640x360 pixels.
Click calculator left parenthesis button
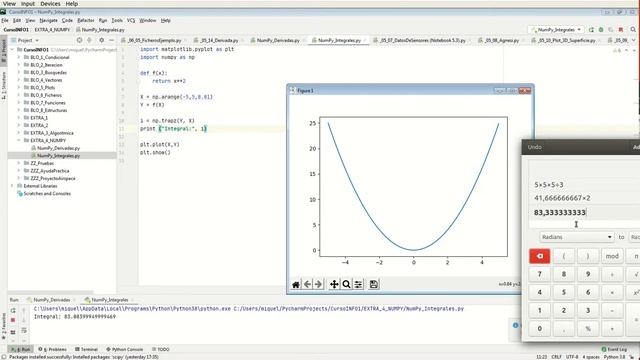pyautogui.click(x=564, y=256)
